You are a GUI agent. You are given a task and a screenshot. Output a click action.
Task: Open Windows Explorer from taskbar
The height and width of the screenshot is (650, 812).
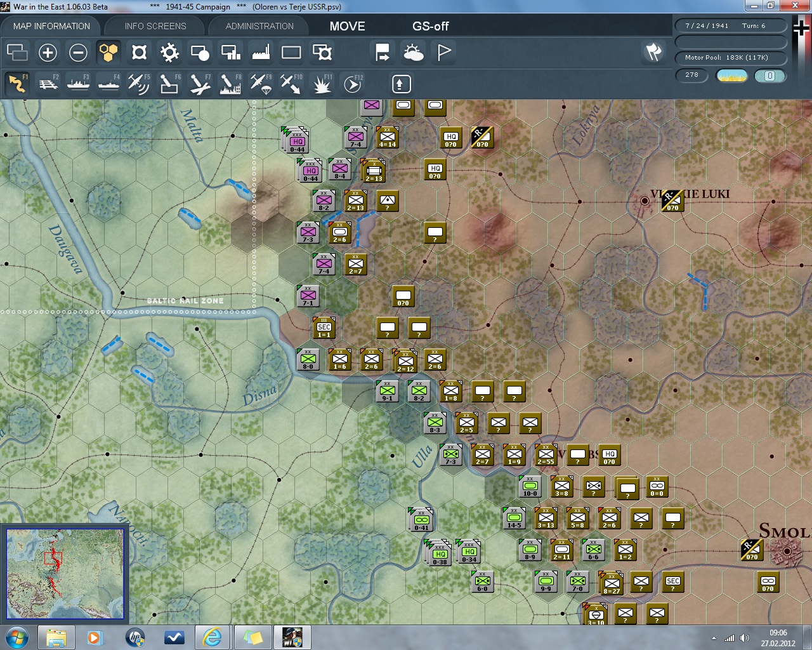(x=56, y=637)
